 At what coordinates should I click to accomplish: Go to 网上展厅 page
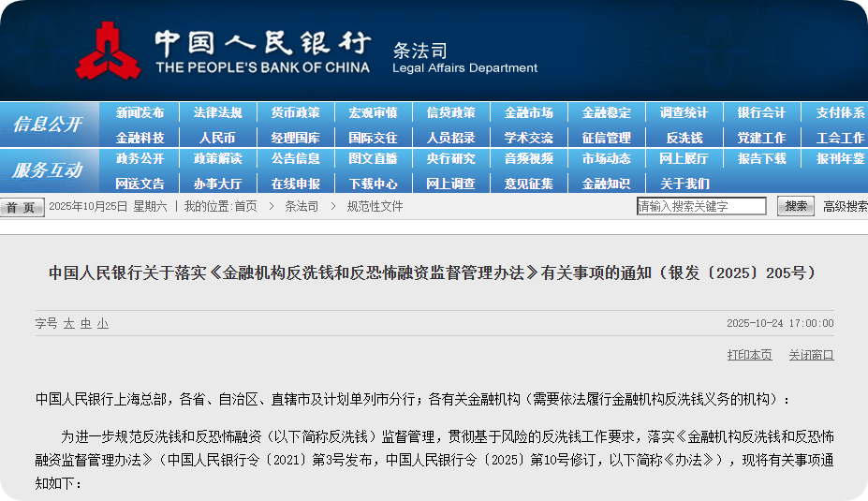tap(684, 158)
